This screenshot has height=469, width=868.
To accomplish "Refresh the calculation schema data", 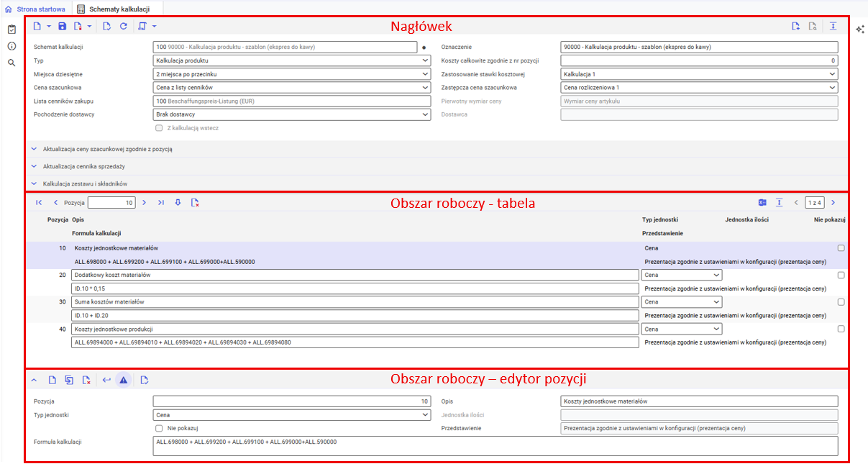I will point(124,27).
